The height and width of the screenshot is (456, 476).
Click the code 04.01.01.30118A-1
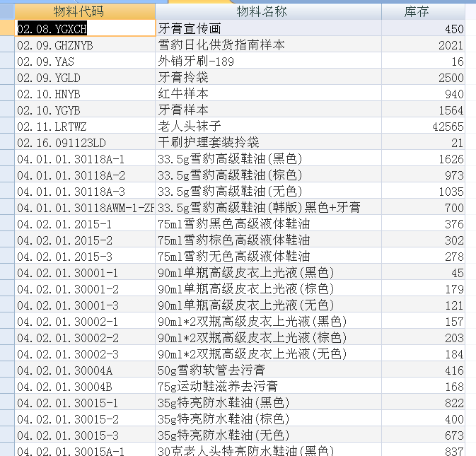coord(85,159)
